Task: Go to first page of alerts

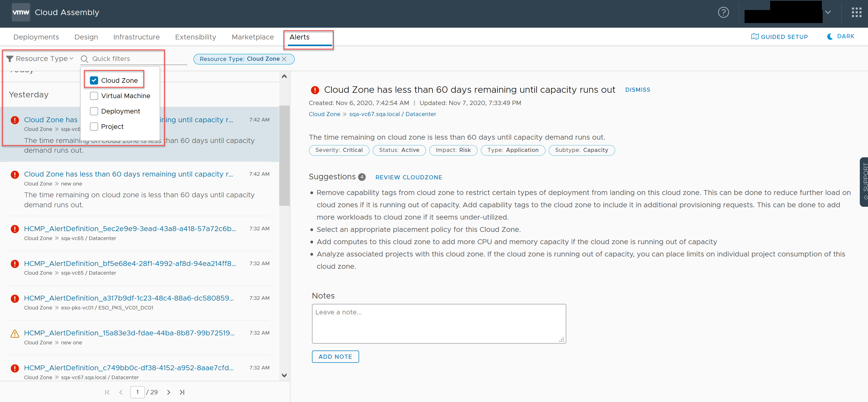Action: pos(107,392)
